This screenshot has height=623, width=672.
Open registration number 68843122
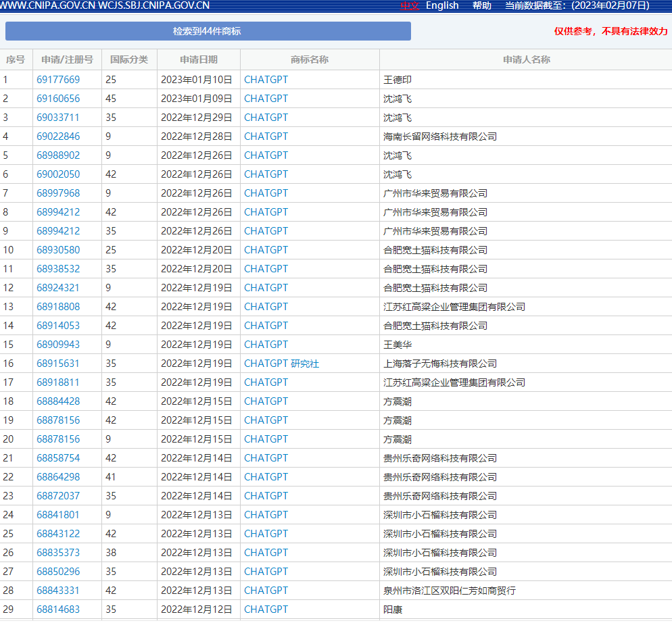pos(58,533)
